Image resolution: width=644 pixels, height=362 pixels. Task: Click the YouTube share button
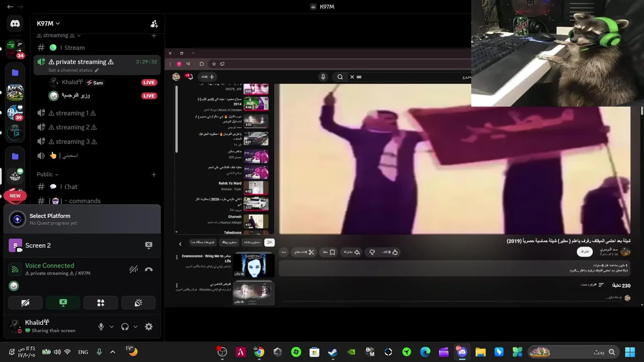pyautogui.click(x=352, y=252)
